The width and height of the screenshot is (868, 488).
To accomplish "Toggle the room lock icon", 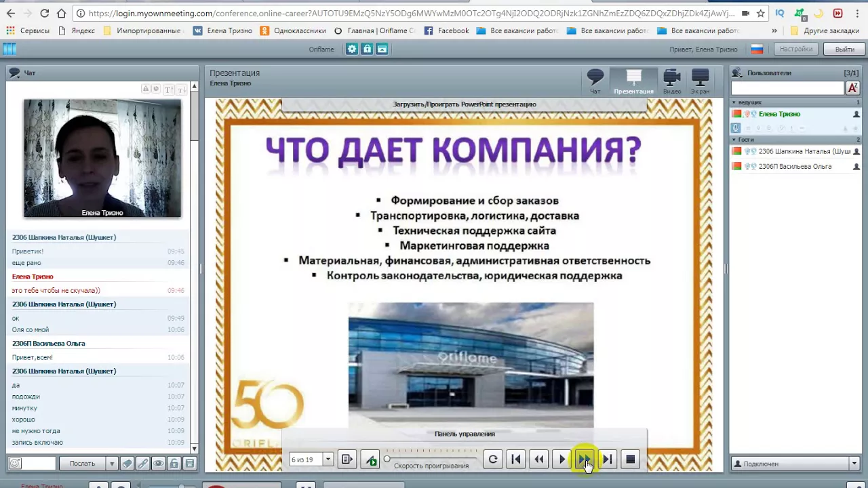I will click(367, 49).
